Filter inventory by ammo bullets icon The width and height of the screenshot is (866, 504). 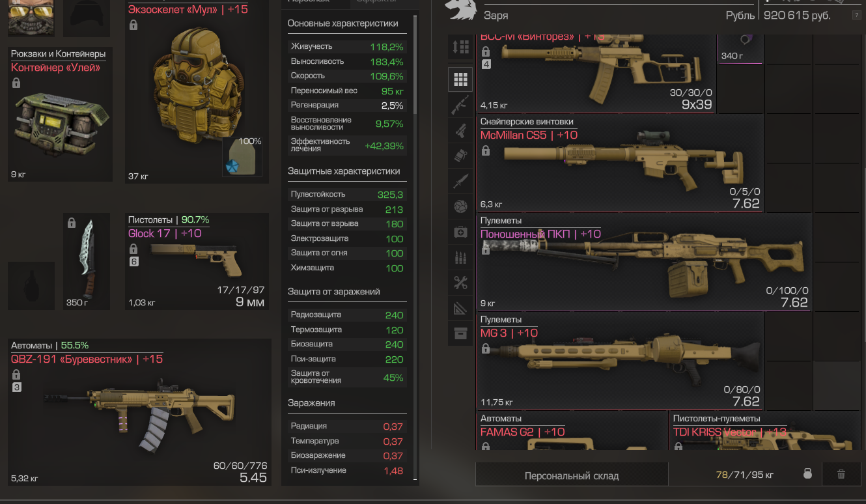[460, 257]
